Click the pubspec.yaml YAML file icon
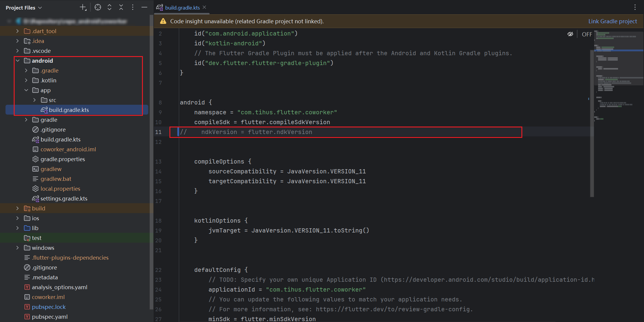This screenshot has width=644, height=322. coord(27,317)
